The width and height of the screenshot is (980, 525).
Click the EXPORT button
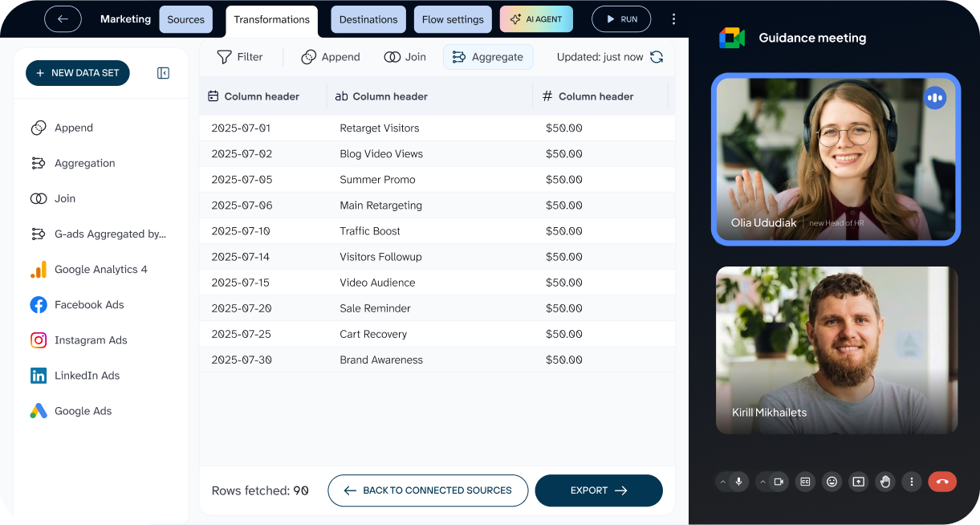point(598,490)
